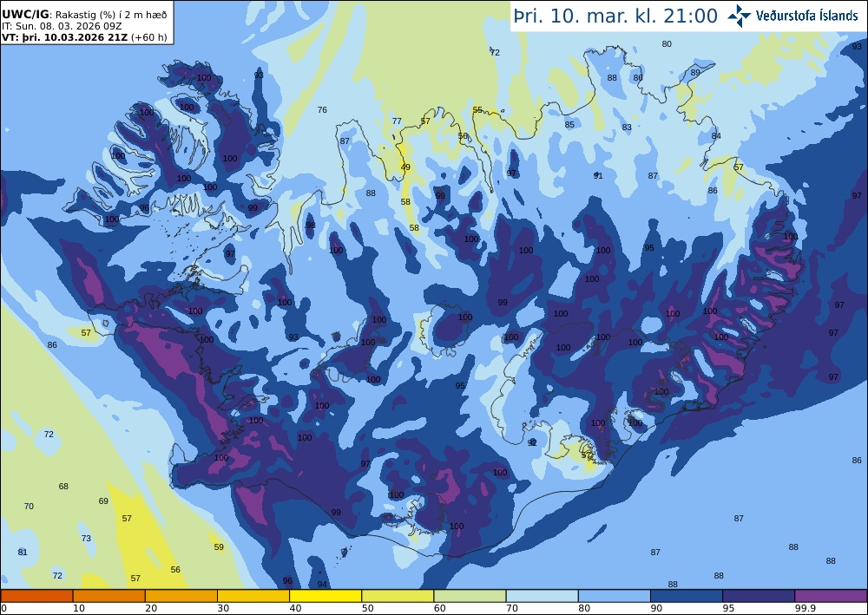Select the light blue 80–90 legend swatch

[615, 596]
